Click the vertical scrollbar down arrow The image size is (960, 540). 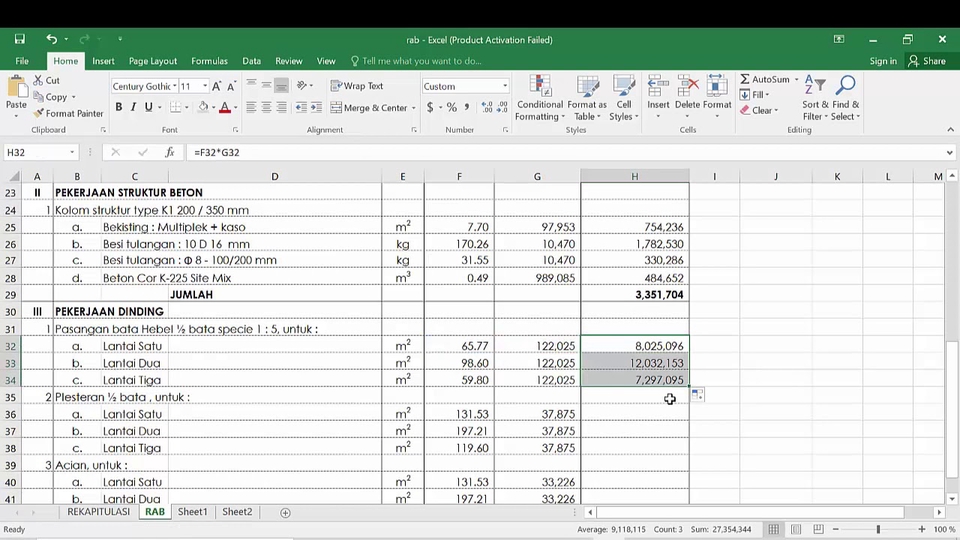click(951, 499)
